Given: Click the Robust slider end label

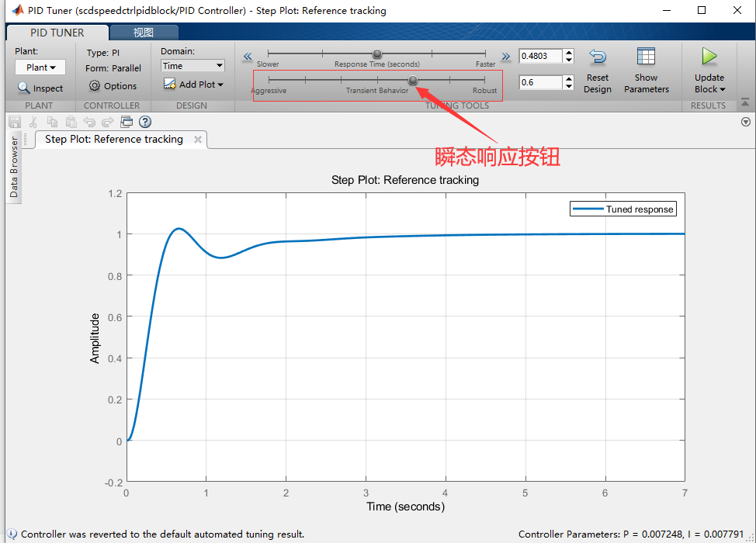Looking at the screenshot, I should (x=484, y=91).
